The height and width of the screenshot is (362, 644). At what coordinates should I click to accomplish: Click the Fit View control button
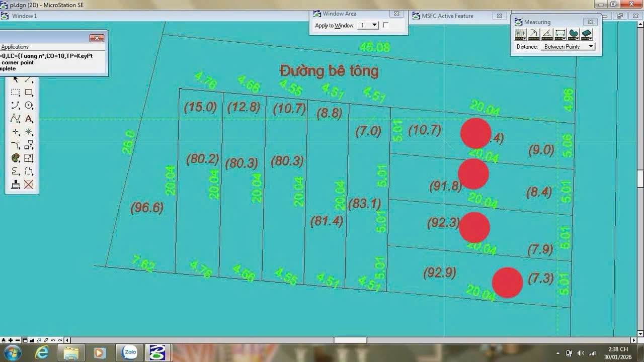click(32, 340)
